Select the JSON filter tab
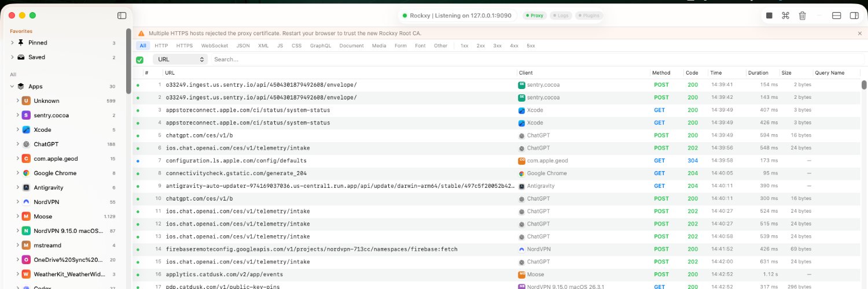Screen dimensions: 868x289 pos(244,46)
